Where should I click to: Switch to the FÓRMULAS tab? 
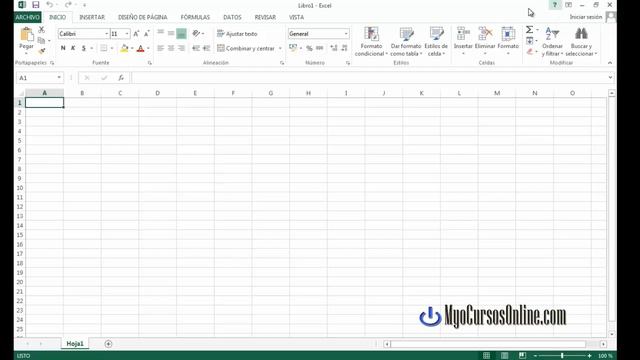[195, 17]
